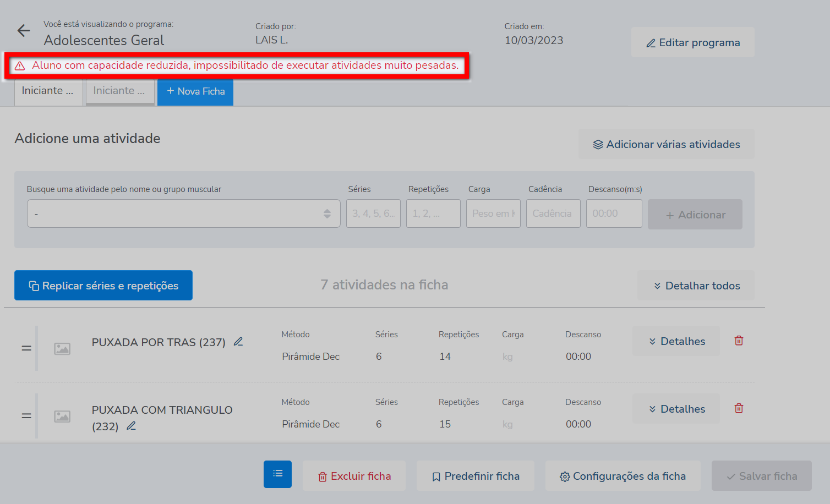Focus the Descanso time input field
830x504 pixels.
[614, 213]
